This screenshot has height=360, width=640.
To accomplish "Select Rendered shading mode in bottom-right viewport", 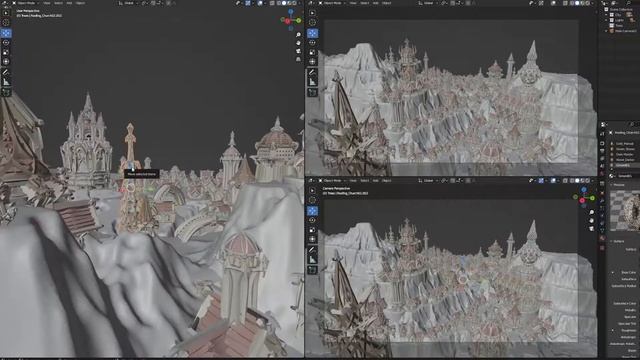I will (588, 180).
